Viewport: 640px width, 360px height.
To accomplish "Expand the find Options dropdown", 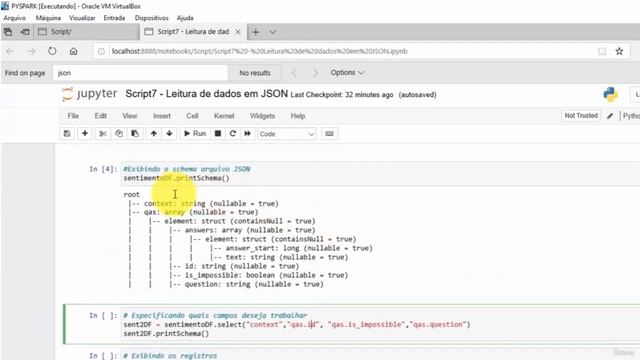I will coord(347,73).
